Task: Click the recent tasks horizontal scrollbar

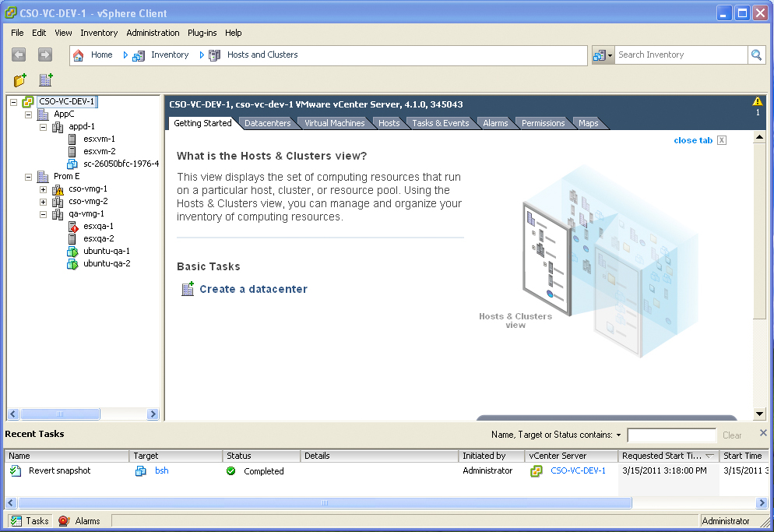Action: point(324,503)
